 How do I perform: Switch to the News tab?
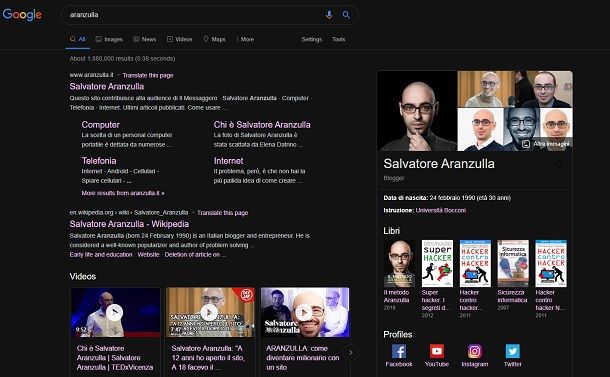tap(144, 39)
